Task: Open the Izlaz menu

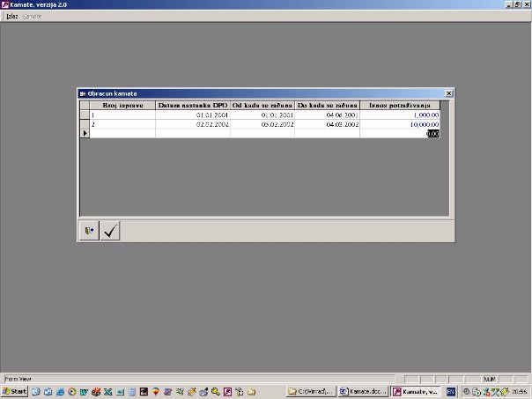Action: (11, 16)
